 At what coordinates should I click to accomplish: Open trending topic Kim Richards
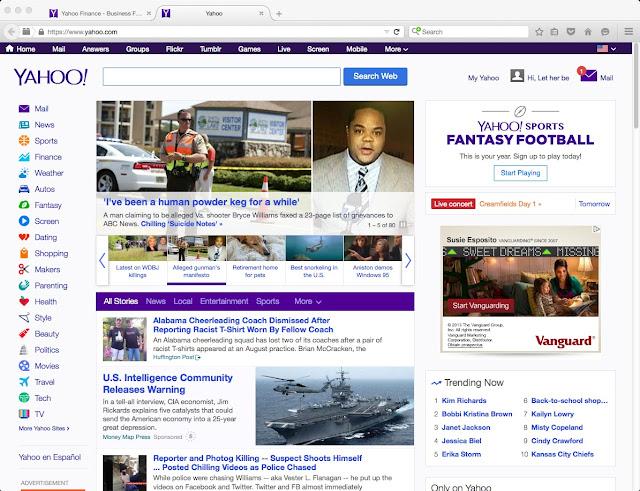pyautogui.click(x=464, y=400)
